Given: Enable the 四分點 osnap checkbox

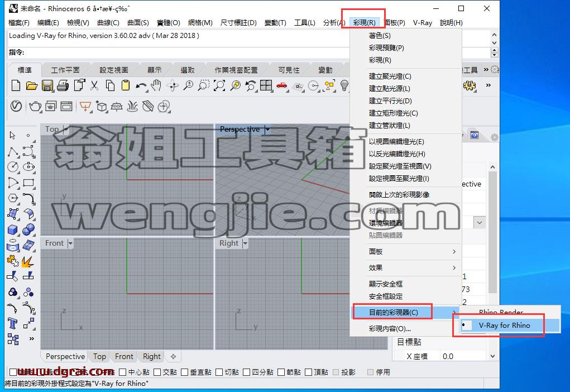Looking at the screenshot, I should [x=246, y=372].
